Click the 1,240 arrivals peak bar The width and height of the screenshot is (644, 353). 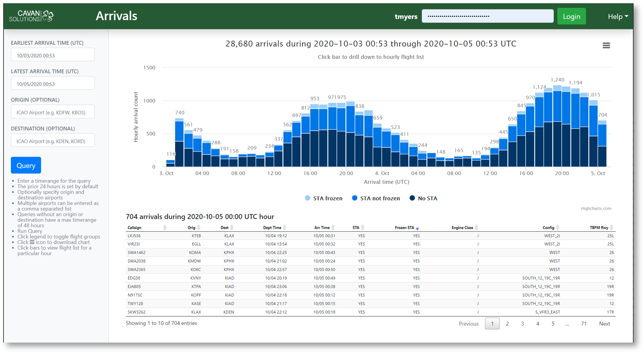click(x=557, y=126)
